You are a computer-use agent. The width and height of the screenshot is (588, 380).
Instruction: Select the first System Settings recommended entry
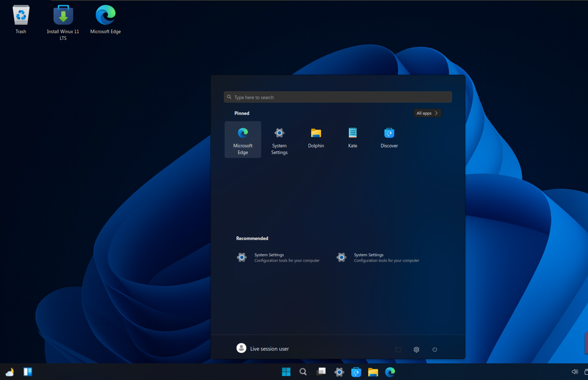(278, 257)
